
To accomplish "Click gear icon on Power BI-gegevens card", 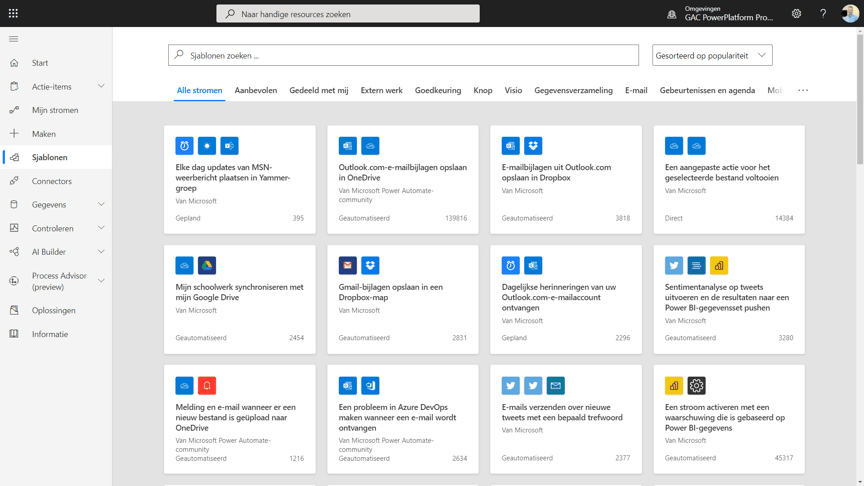I will (696, 386).
